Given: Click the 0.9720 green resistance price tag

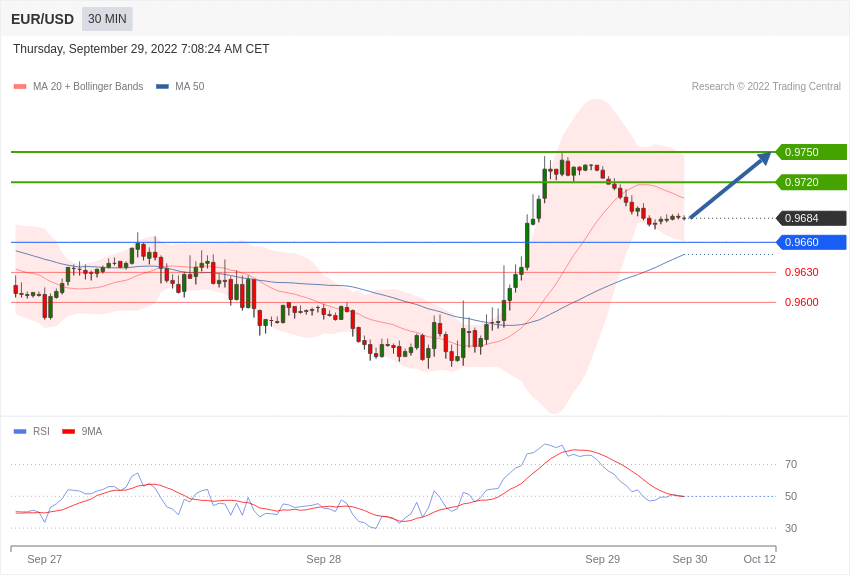Looking at the screenshot, I should click(812, 182).
